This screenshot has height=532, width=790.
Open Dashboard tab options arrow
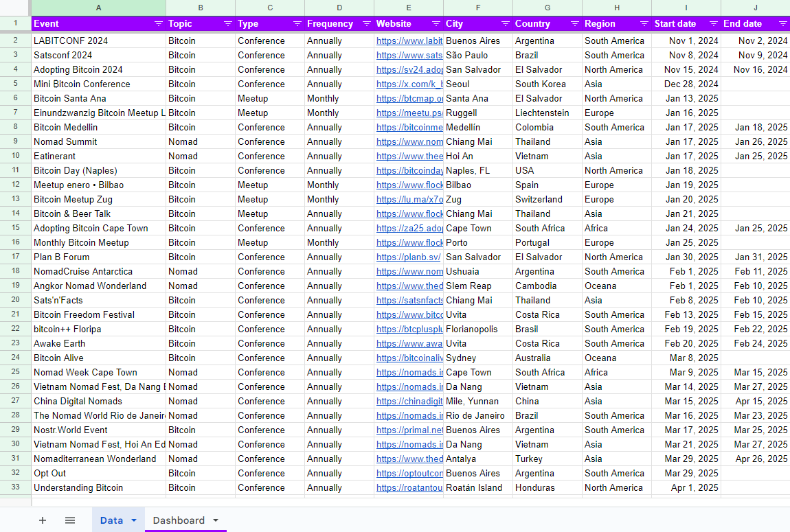pos(216,520)
